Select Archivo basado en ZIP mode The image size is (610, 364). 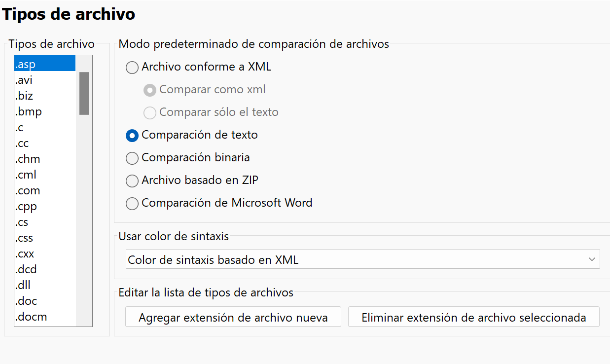[x=132, y=181]
